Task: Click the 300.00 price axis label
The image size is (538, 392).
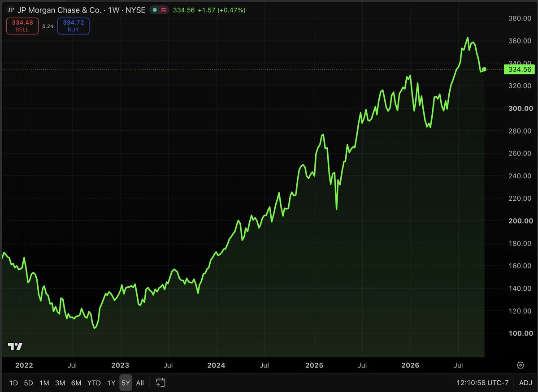Action: (x=521, y=108)
